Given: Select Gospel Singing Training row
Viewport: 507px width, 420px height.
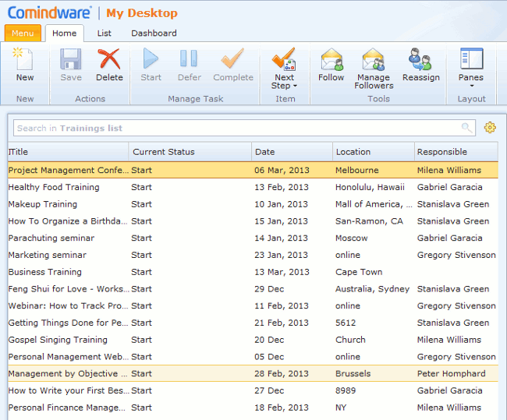Looking at the screenshot, I should coord(253,340).
